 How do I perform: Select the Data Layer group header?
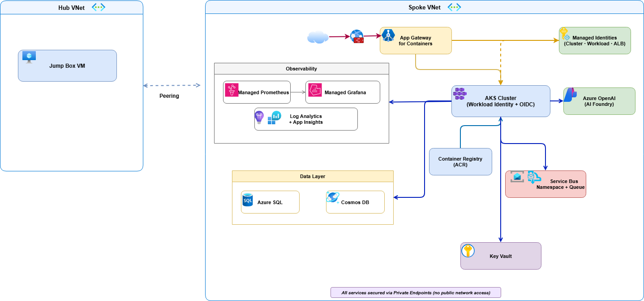coord(313,176)
